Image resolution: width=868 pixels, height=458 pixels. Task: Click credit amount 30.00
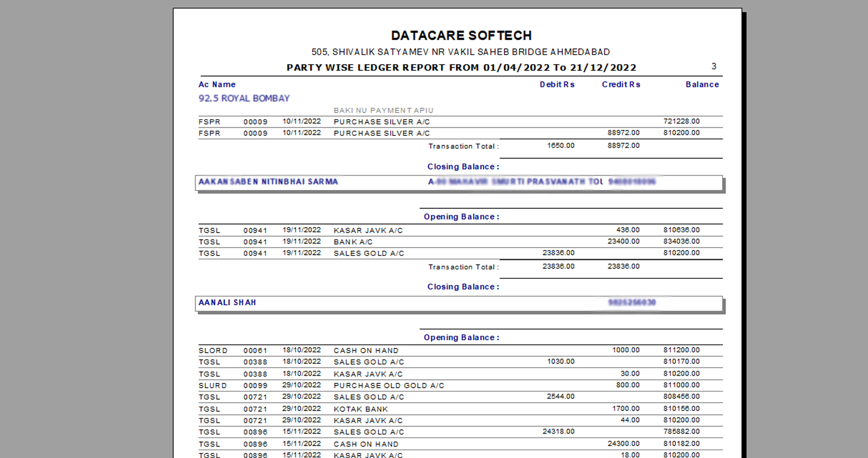[630, 374]
